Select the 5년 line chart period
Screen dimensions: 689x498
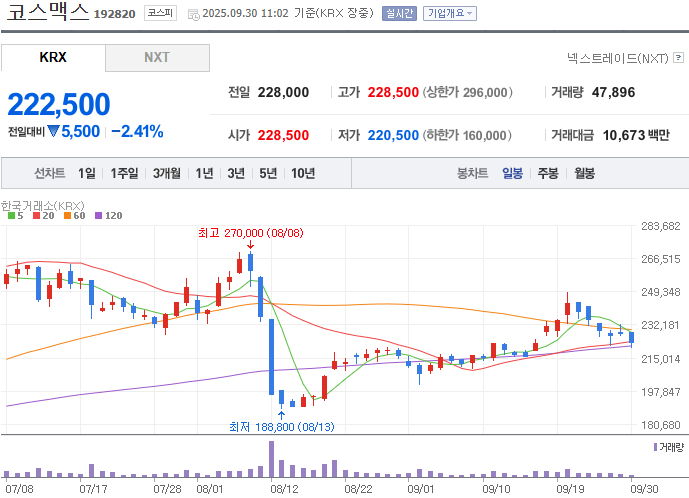(x=268, y=173)
